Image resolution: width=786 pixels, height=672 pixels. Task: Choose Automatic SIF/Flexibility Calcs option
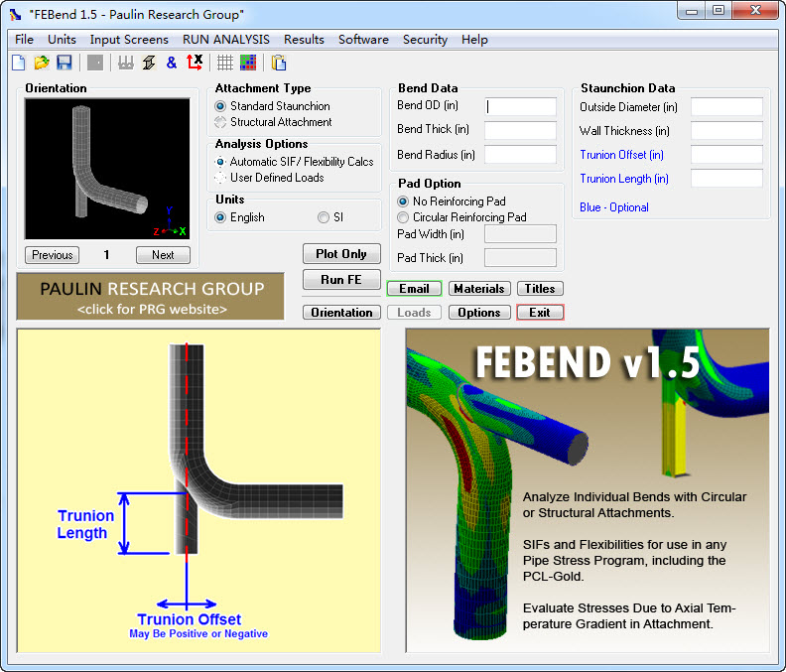point(294,162)
